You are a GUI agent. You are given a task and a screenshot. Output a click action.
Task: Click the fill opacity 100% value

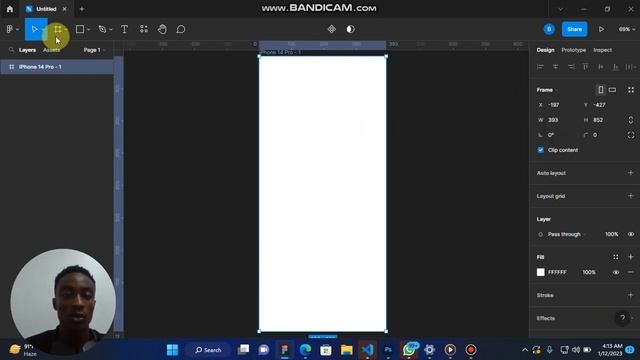[589, 272]
